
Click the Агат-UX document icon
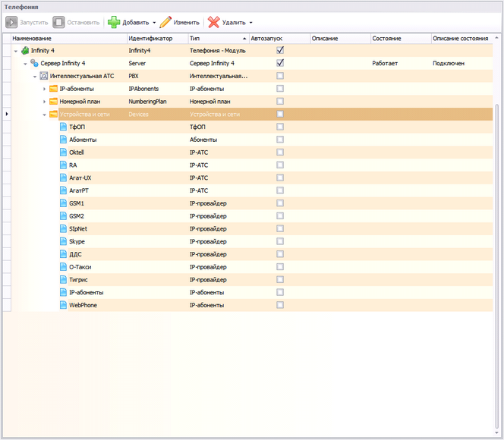tap(63, 178)
